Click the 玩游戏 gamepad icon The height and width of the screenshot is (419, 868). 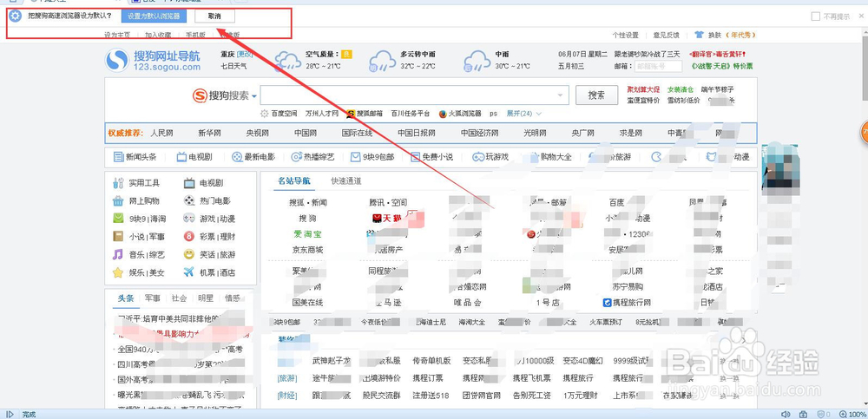click(477, 157)
